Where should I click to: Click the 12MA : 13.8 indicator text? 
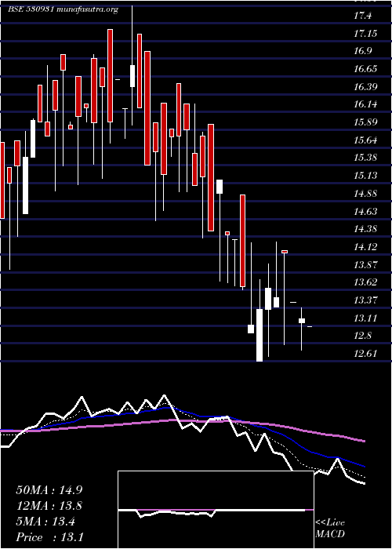coord(49,506)
